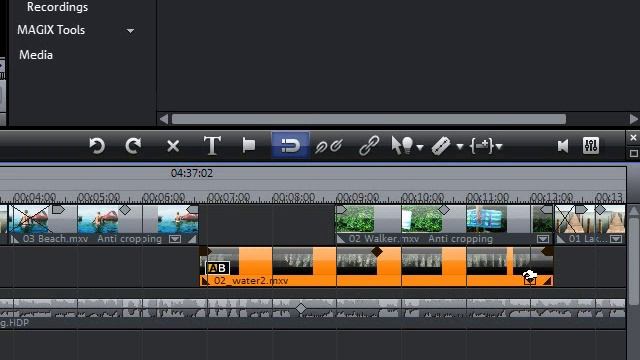Select the 03 Beach.mxv clip label
The image size is (640, 360).
point(55,239)
